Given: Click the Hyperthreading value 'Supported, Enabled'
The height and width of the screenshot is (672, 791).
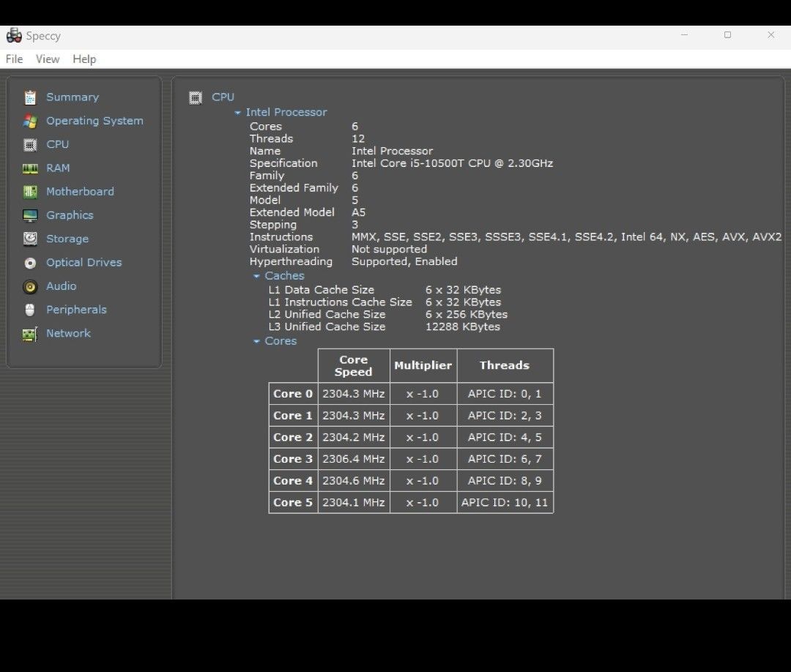Looking at the screenshot, I should click(x=404, y=261).
